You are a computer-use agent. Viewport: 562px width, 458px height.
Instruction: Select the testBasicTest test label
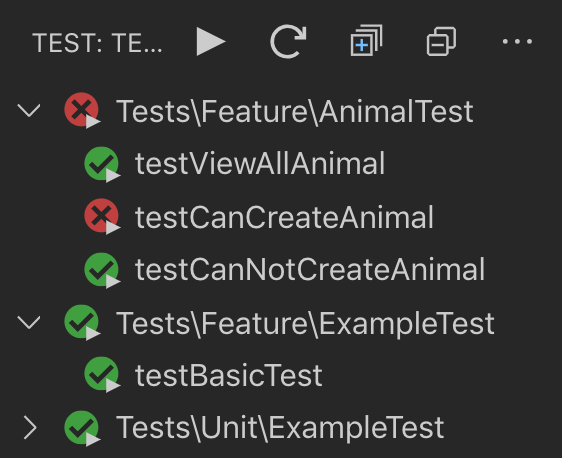[x=229, y=376]
